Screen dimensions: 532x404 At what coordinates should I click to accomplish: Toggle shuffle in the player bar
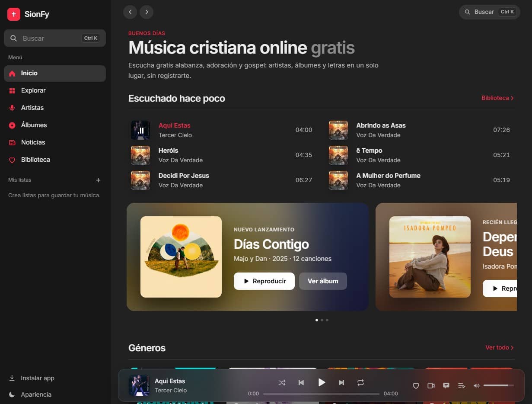pos(282,383)
